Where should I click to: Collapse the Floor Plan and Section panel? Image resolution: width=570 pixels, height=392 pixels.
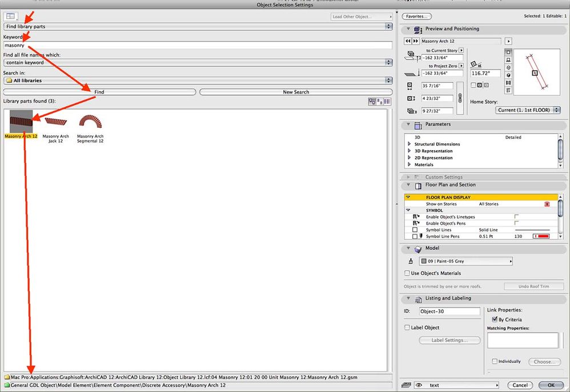coord(408,185)
